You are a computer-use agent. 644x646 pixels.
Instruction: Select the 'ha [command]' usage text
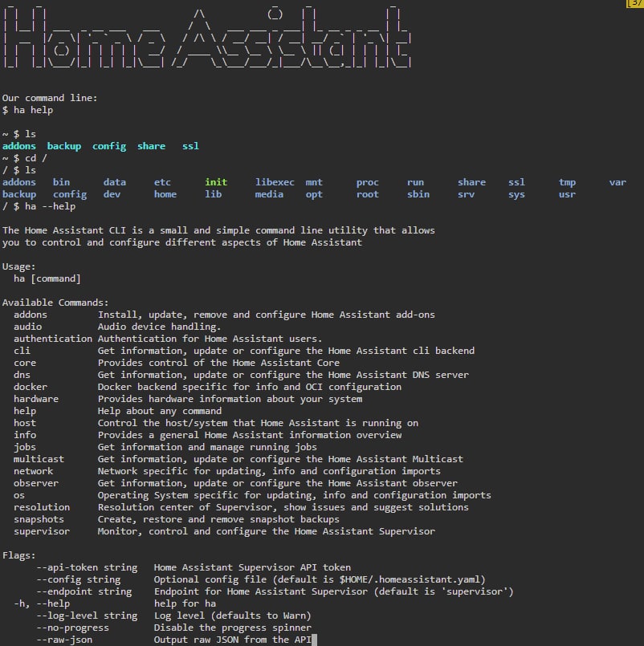click(x=47, y=278)
